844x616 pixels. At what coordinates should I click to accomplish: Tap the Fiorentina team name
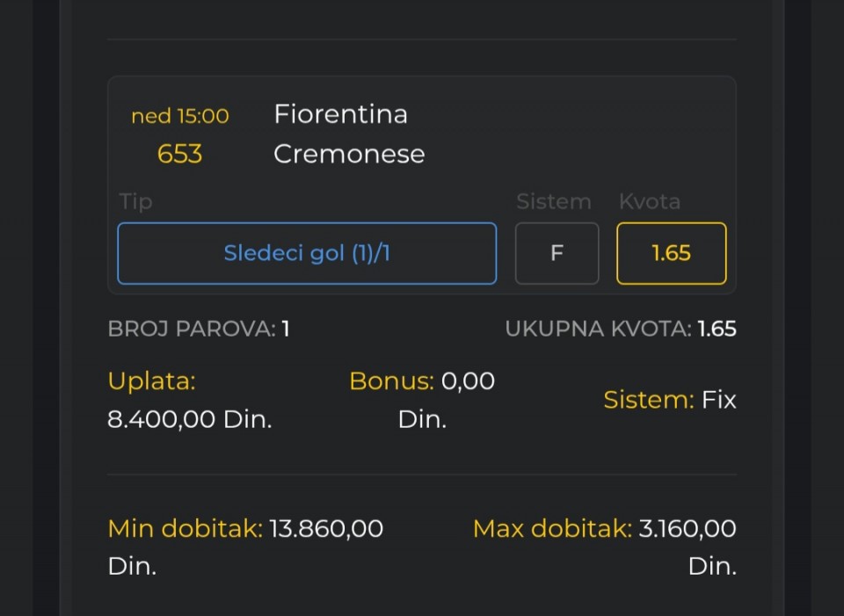(x=340, y=114)
